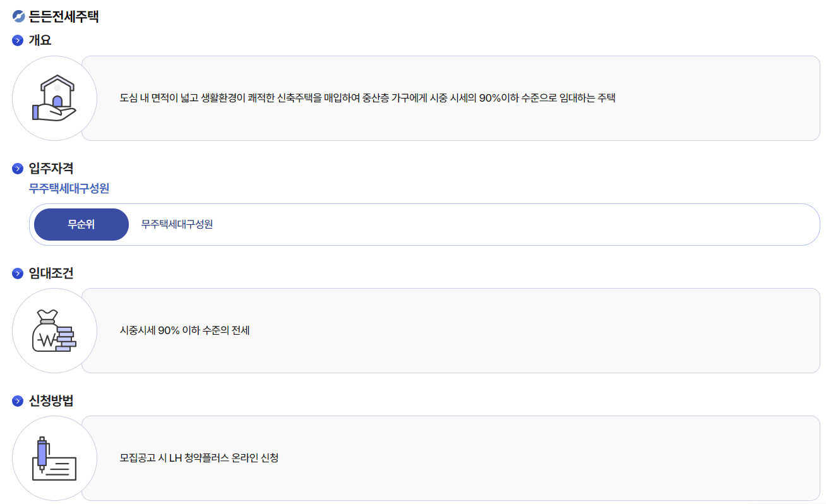Click the arrow bullet beside 입주자격

click(18, 169)
